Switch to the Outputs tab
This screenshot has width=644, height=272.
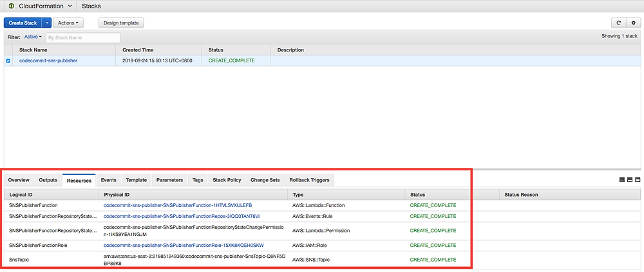point(48,179)
